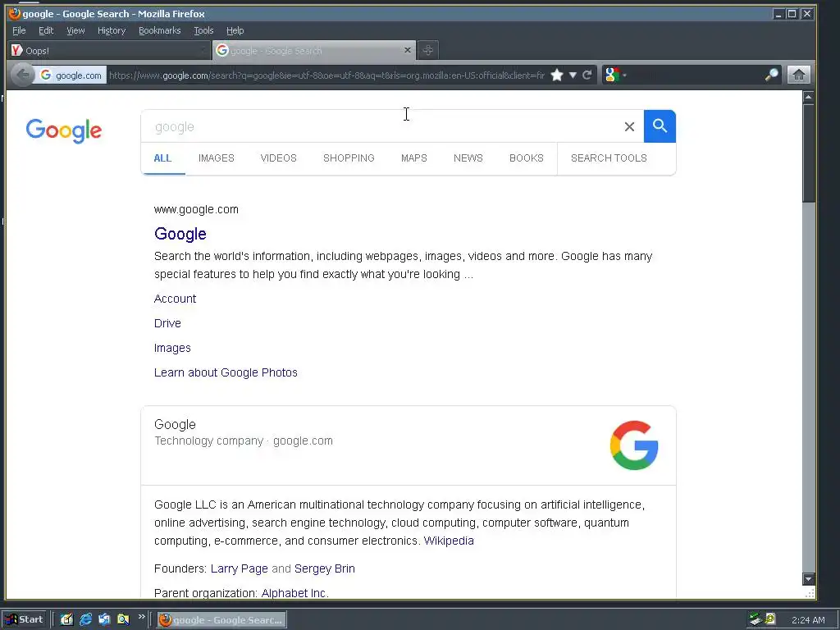Click the www.google.com result URL text
The image size is (840, 630).
196,209
